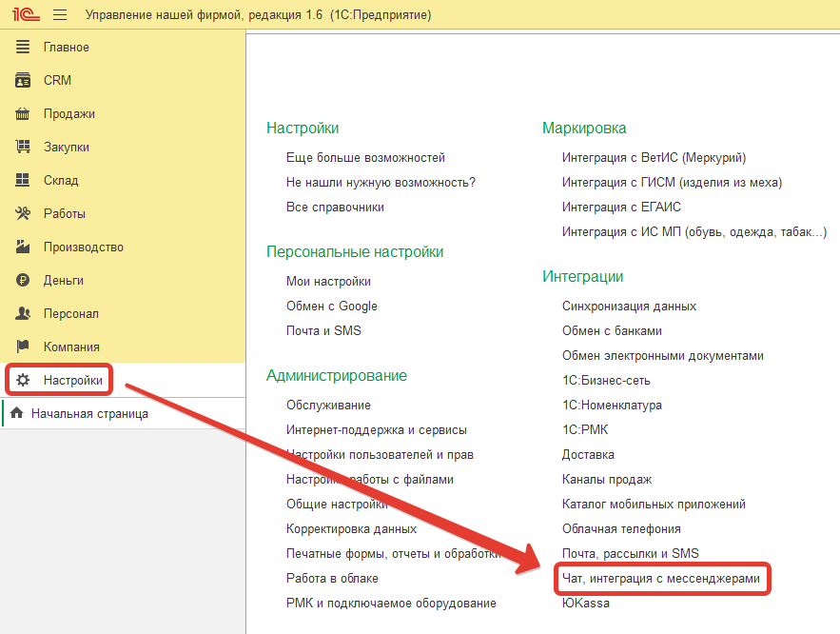Open Каталог мобильных приложений
Image resolution: width=840 pixels, height=634 pixels.
[x=654, y=504]
